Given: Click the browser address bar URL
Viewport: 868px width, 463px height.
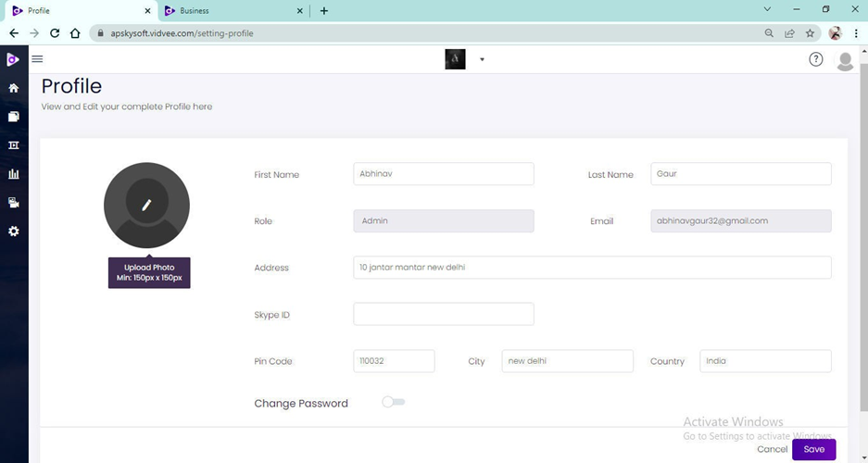Looking at the screenshot, I should (x=182, y=33).
